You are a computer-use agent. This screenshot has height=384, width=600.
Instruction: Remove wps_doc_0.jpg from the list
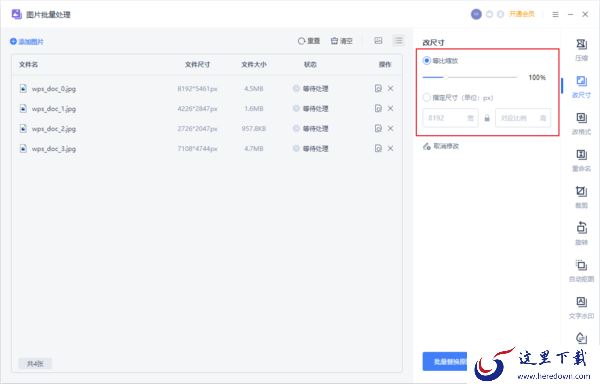coord(390,88)
